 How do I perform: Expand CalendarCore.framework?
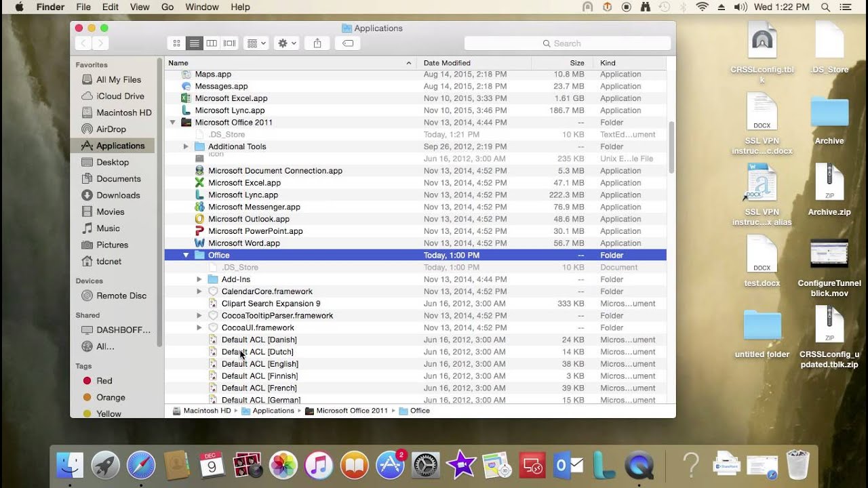pos(199,291)
